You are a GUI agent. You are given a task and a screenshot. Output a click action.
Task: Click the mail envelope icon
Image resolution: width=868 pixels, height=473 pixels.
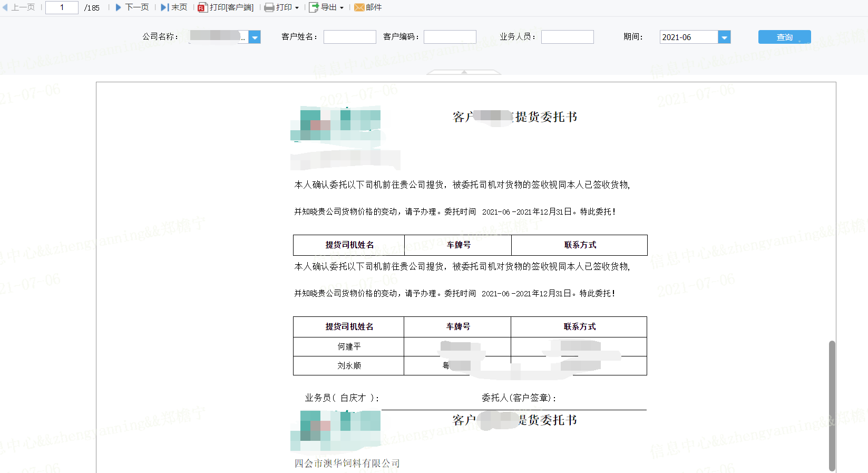click(x=359, y=7)
